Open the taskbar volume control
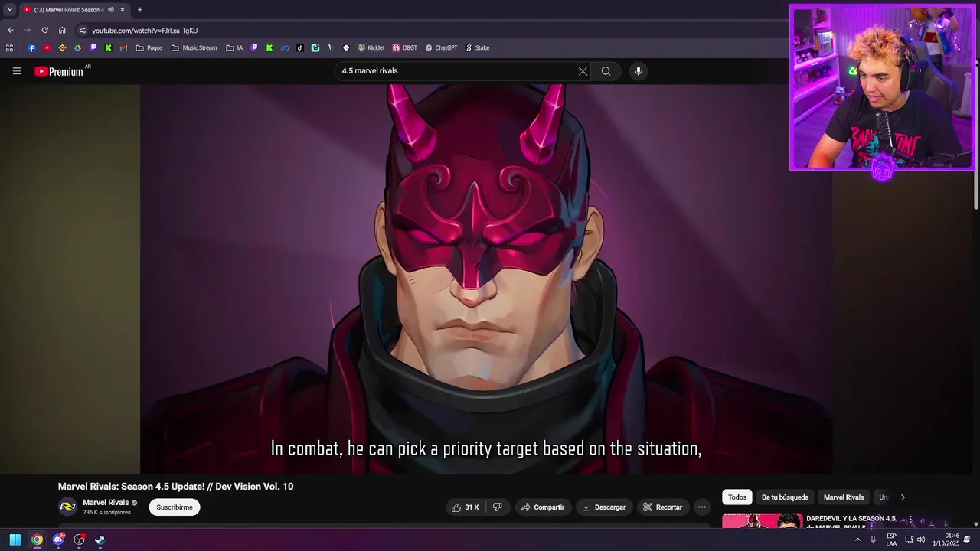Screen dimensions: 980x551 (x=921, y=540)
